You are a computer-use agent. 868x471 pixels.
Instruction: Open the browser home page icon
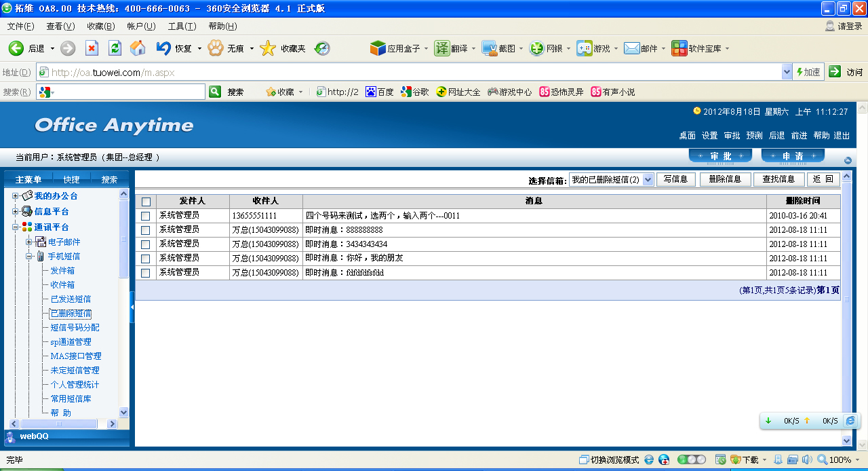(138, 48)
